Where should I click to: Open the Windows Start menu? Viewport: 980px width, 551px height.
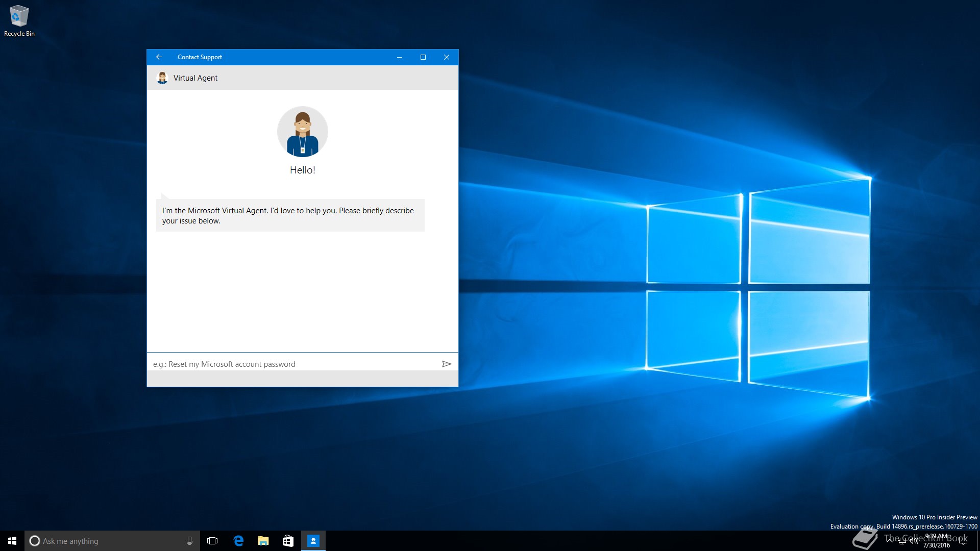(12, 541)
